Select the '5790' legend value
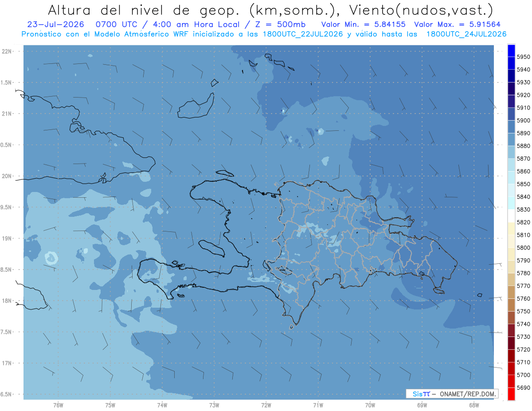The width and height of the screenshot is (532, 411). point(523,260)
